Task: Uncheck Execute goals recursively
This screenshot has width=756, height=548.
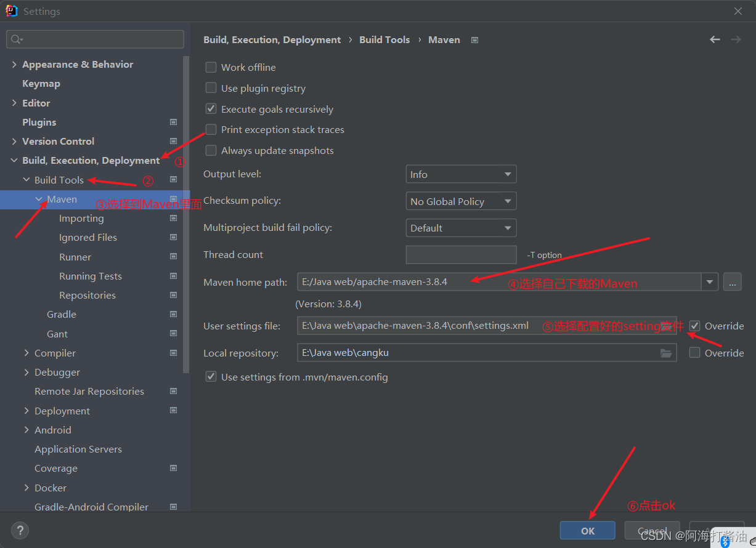Action: [x=211, y=109]
